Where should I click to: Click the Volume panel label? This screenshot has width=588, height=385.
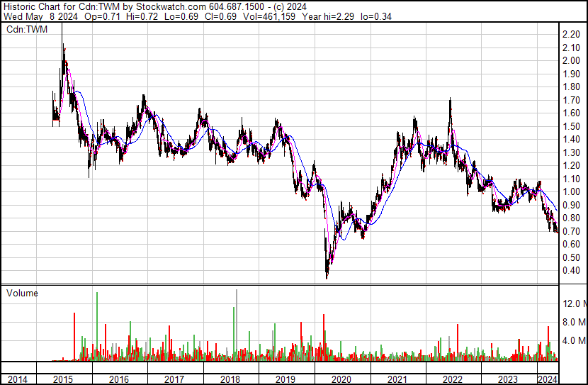pyautogui.click(x=22, y=292)
